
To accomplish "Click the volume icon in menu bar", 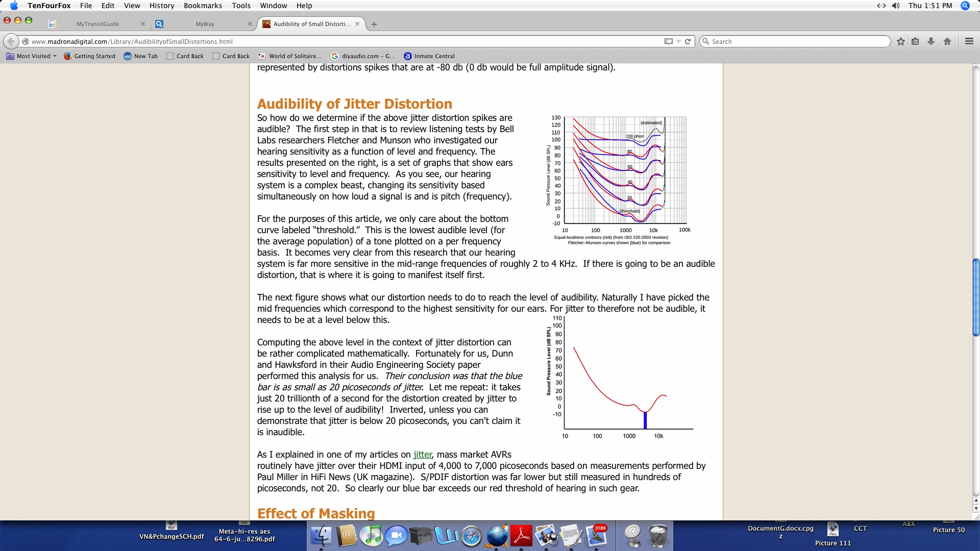I will click(896, 6).
